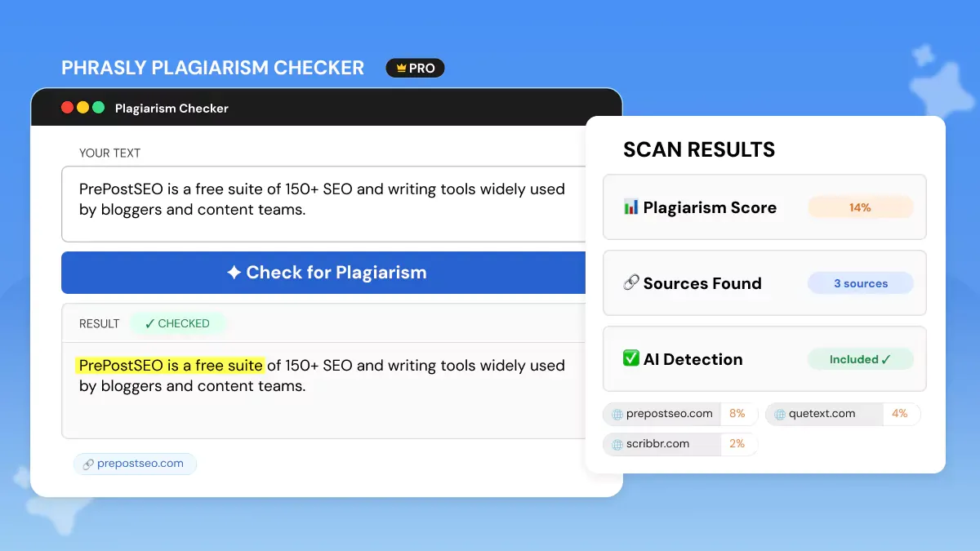Click the globe icon next to quetext.com
Image resolution: width=980 pixels, height=551 pixels.
(780, 414)
